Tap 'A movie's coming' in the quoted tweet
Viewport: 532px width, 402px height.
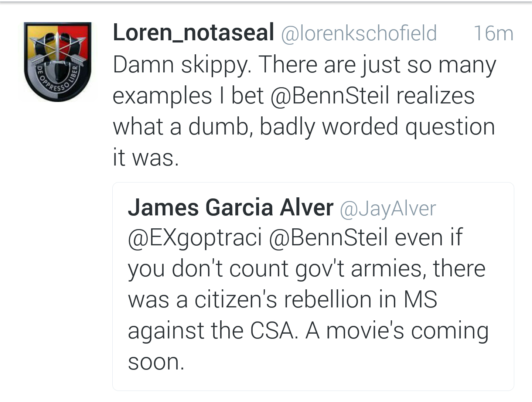coord(397,330)
